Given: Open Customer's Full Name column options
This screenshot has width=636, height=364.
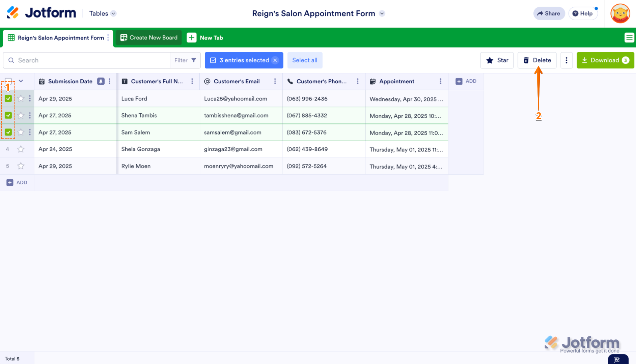Looking at the screenshot, I should pyautogui.click(x=192, y=81).
